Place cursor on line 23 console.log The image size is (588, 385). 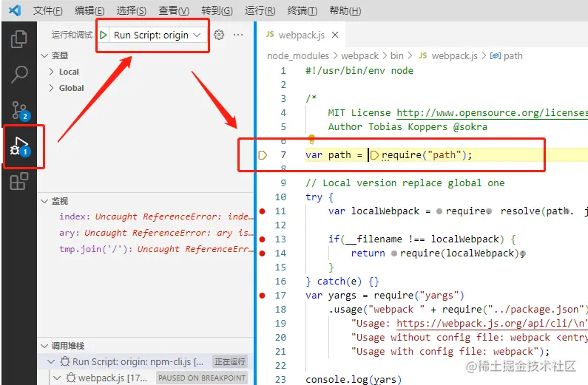tap(354, 379)
